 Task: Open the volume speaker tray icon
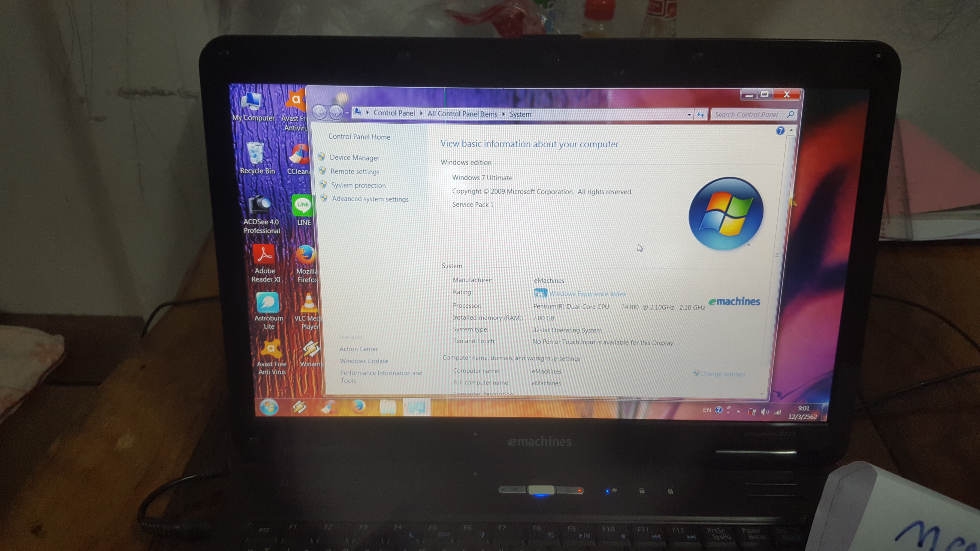point(764,412)
